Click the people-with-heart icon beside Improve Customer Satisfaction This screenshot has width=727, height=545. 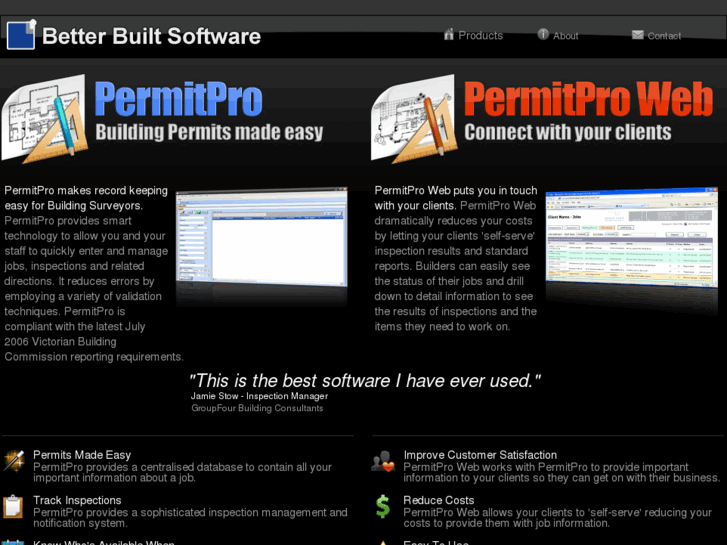[383, 462]
